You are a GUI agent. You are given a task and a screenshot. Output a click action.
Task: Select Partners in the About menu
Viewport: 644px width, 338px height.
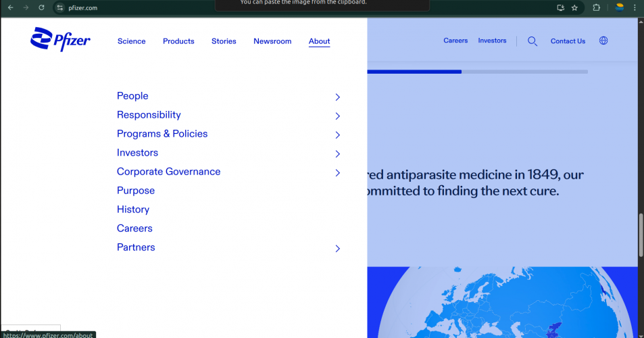136,247
